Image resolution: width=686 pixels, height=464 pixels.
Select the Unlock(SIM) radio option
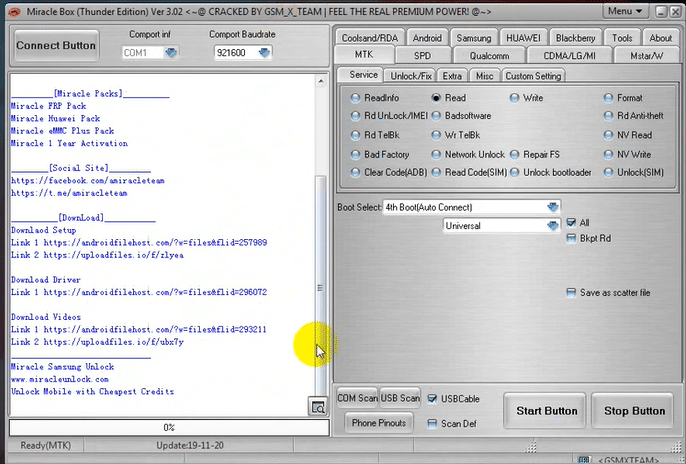point(608,172)
